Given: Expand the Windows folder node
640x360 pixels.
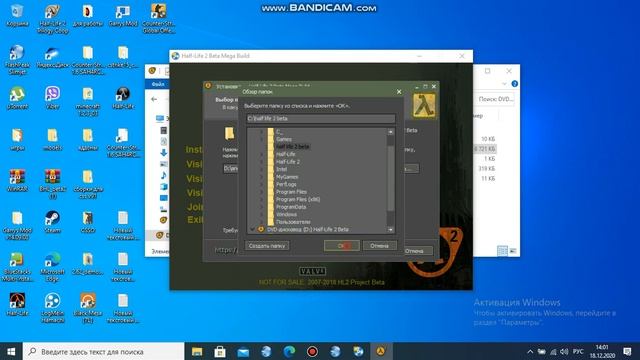Looking at the screenshot, I should [262, 214].
